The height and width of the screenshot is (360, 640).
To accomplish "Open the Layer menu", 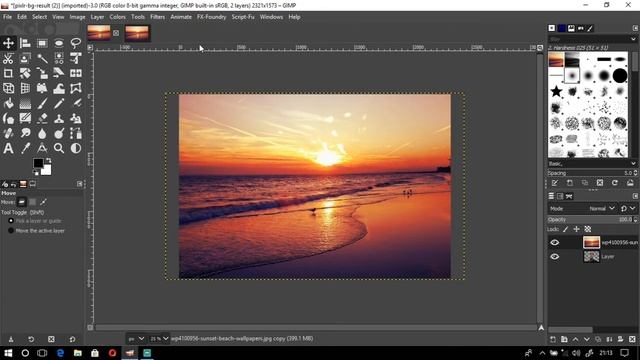I will coord(97,17).
